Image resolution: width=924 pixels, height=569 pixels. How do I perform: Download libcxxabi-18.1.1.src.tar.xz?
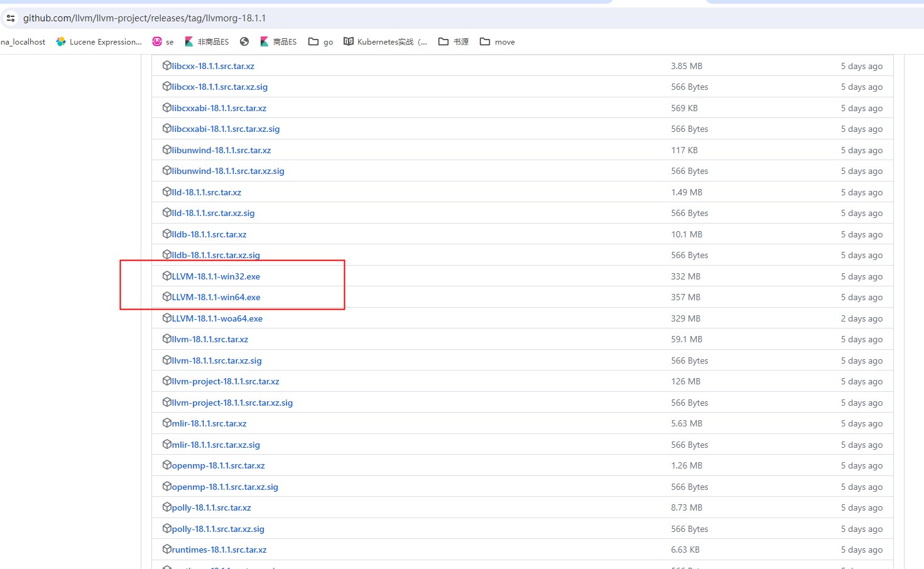pos(219,108)
